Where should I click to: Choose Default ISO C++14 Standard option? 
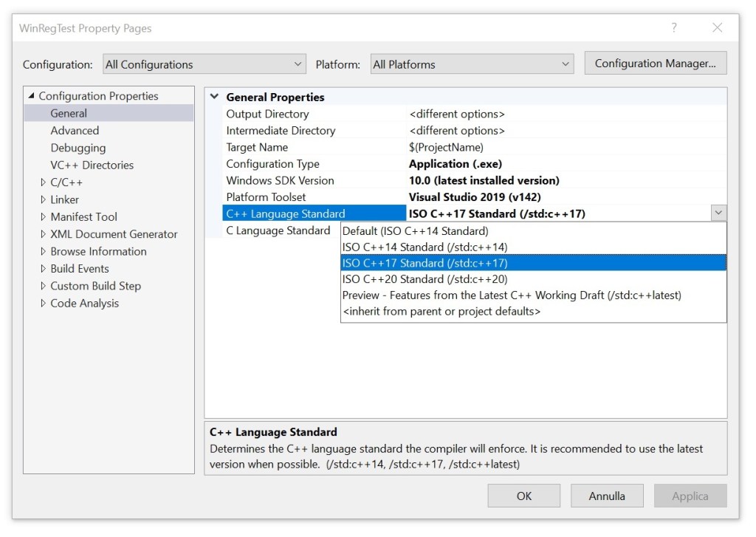click(413, 231)
